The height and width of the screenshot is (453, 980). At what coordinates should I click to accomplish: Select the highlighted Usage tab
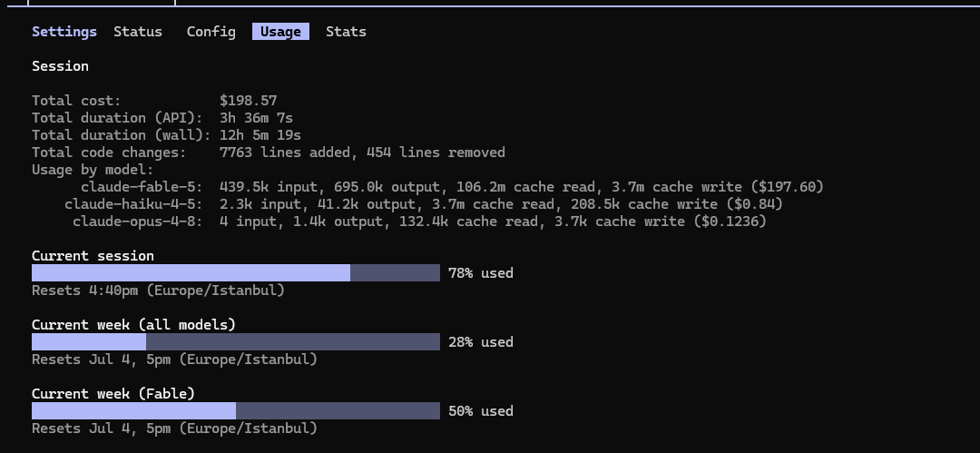point(280,32)
